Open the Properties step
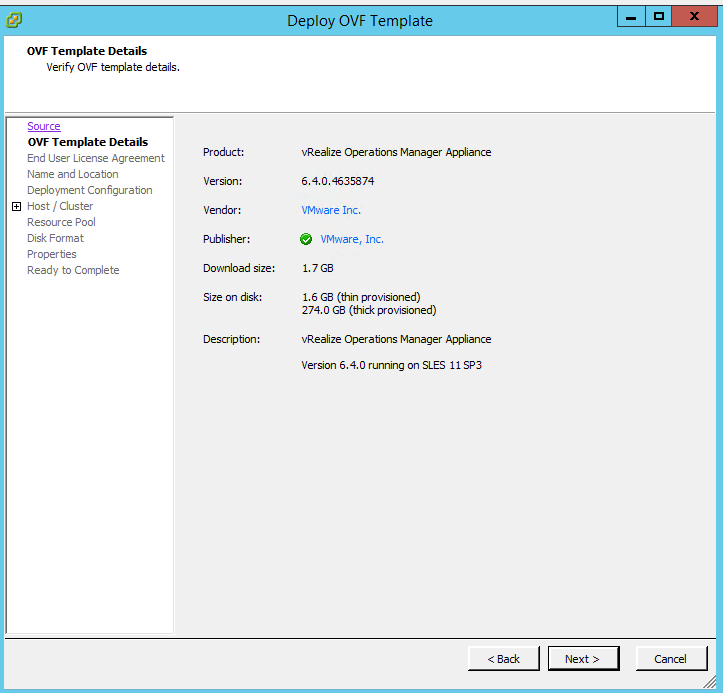 tap(52, 254)
